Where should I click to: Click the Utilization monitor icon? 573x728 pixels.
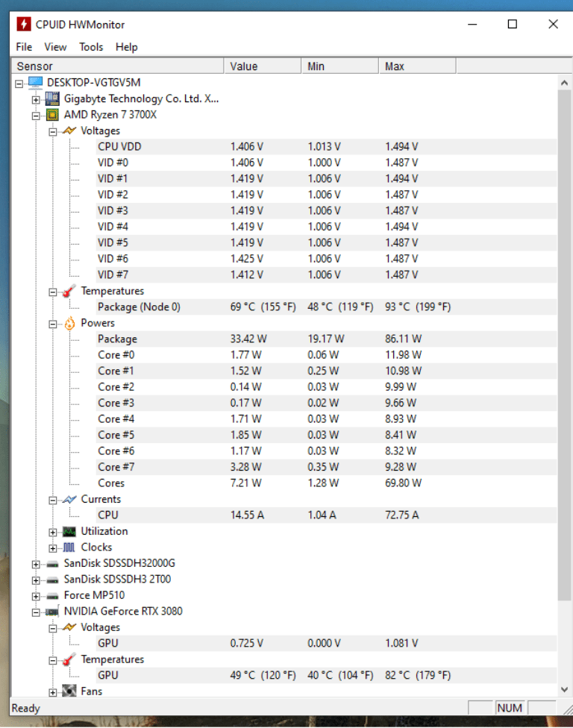69,532
